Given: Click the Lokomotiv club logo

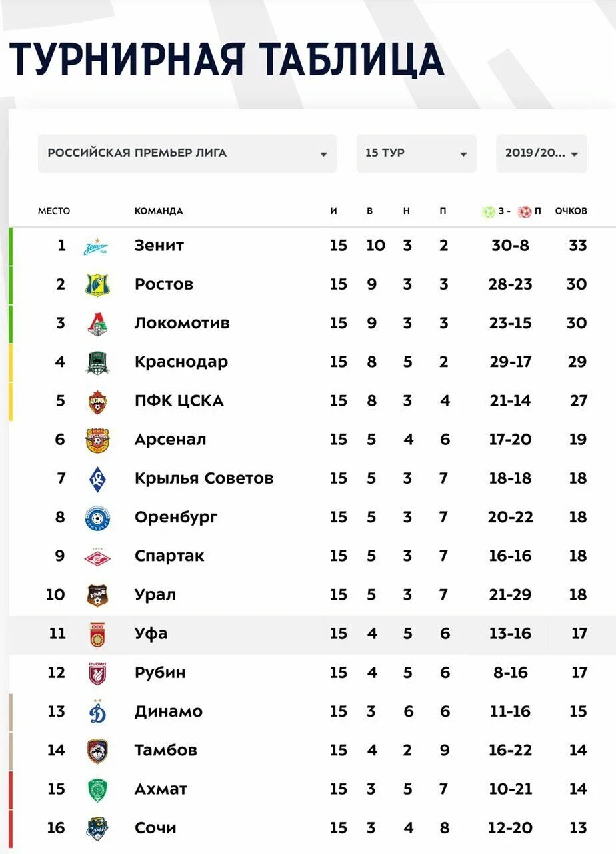Looking at the screenshot, I should (97, 324).
